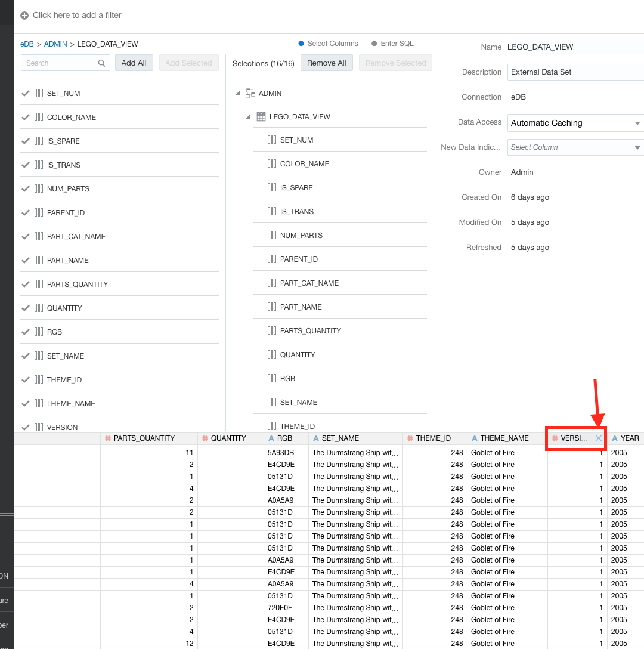Click the column icon beside NUM_PARTS in the left list
The image size is (644, 649).
click(39, 188)
